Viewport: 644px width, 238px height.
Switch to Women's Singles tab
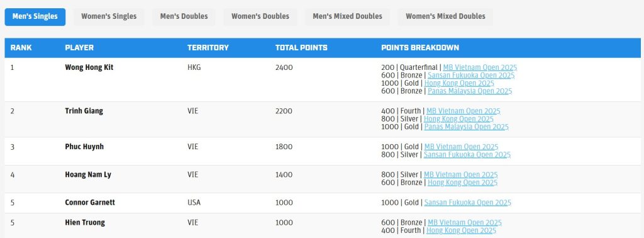[x=109, y=17]
